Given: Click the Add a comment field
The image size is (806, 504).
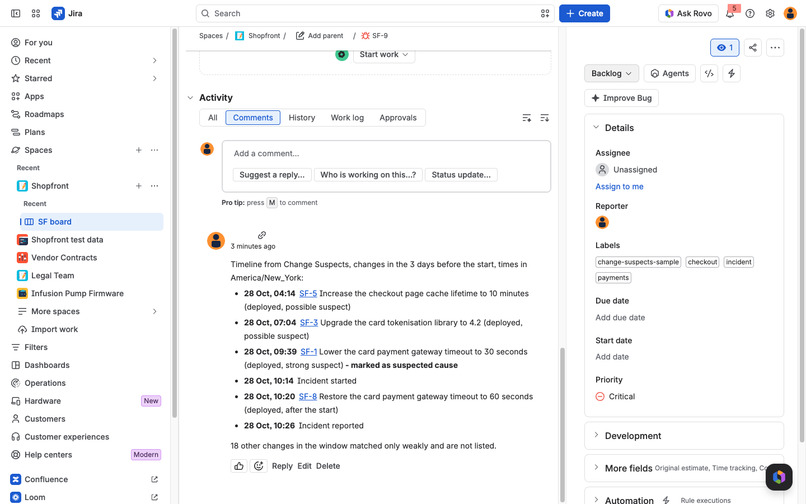Looking at the screenshot, I should pos(386,154).
